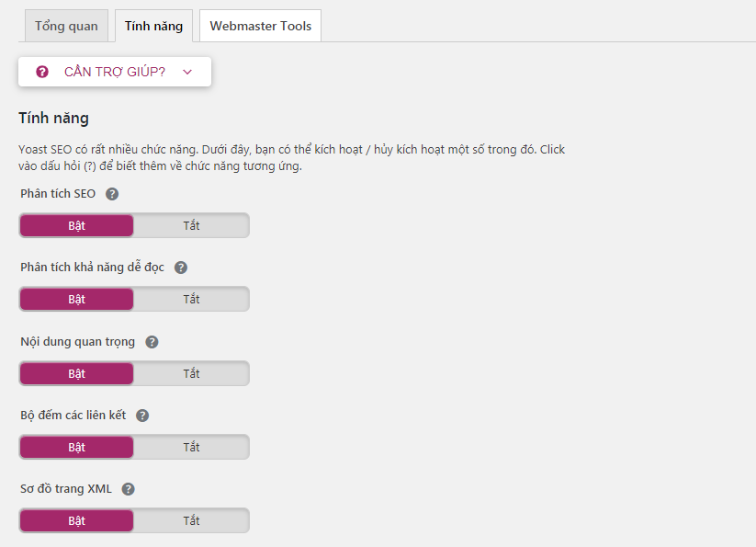Screen dimensions: 756x547
Task: Switch to the Webmaster Tools tab
Action: (260, 26)
